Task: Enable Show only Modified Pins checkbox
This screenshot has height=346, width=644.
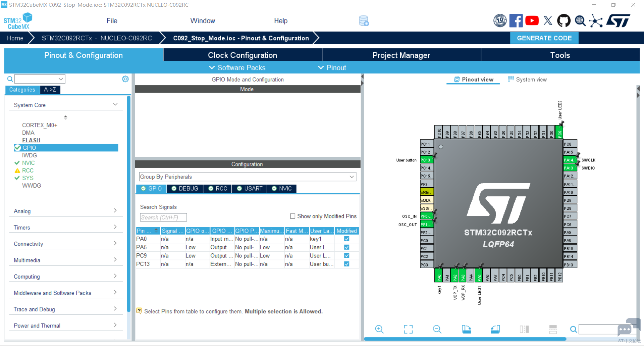Action: (292, 216)
